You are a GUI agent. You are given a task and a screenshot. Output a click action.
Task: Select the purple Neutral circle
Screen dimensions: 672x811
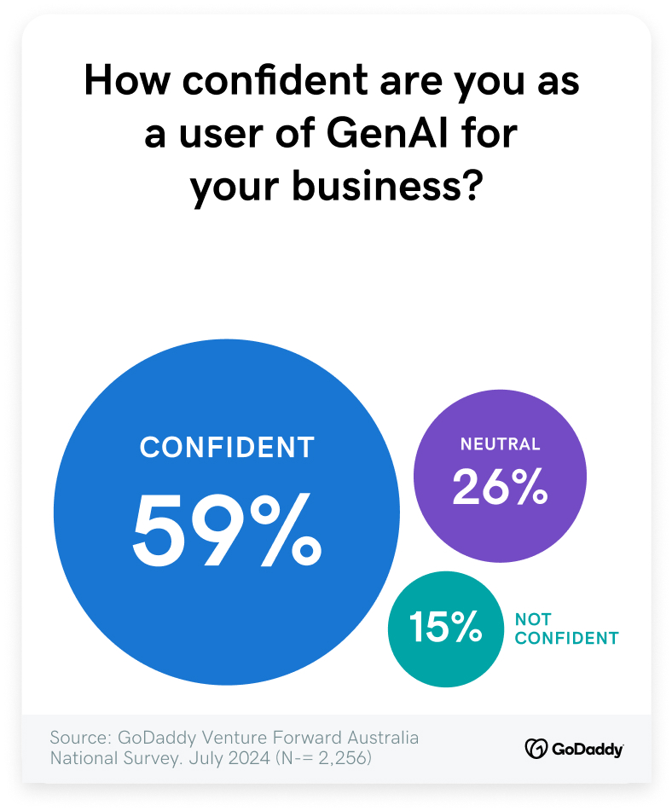pyautogui.click(x=500, y=476)
